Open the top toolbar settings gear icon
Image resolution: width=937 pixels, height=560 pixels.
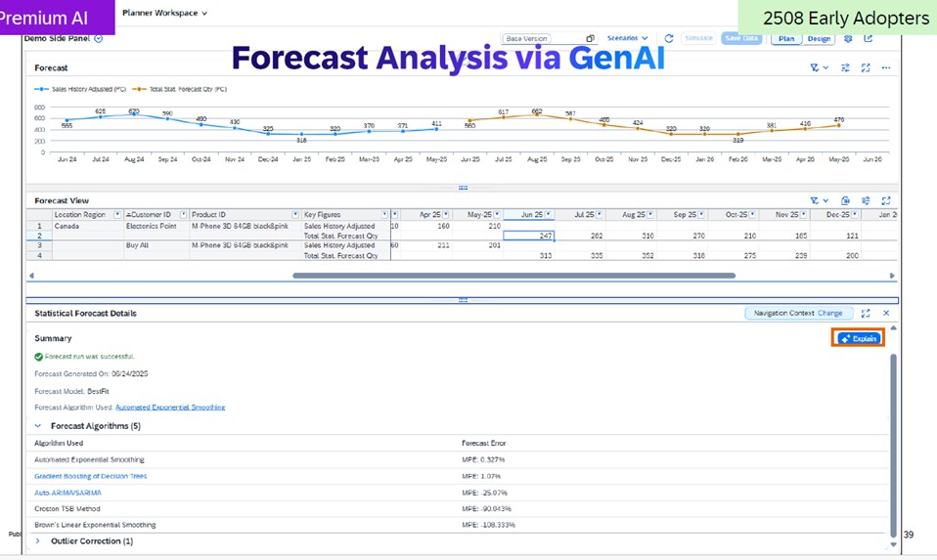click(848, 38)
